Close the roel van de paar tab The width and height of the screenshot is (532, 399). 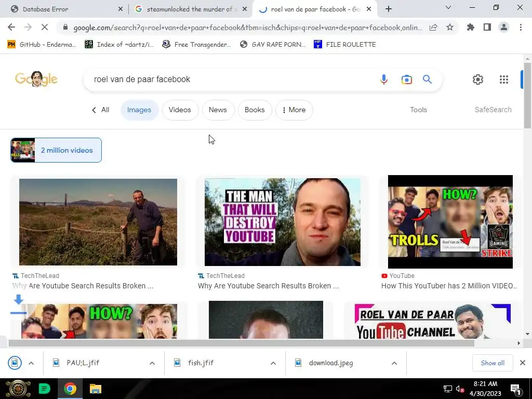click(369, 9)
